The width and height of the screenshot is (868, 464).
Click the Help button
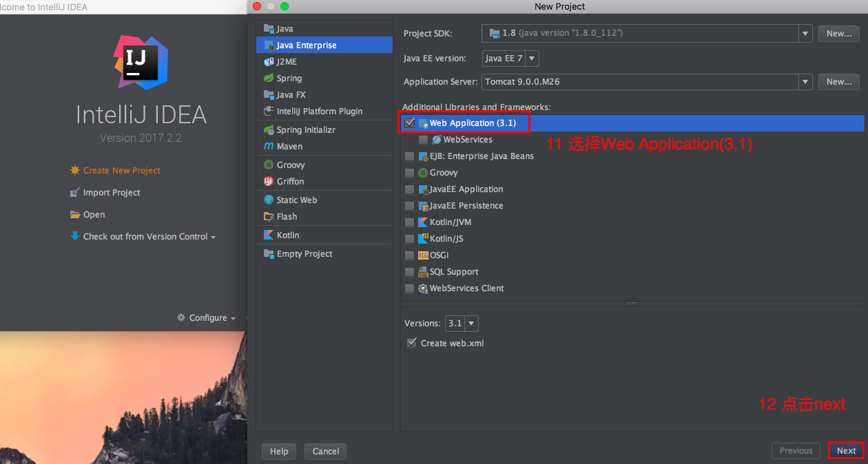(279, 452)
